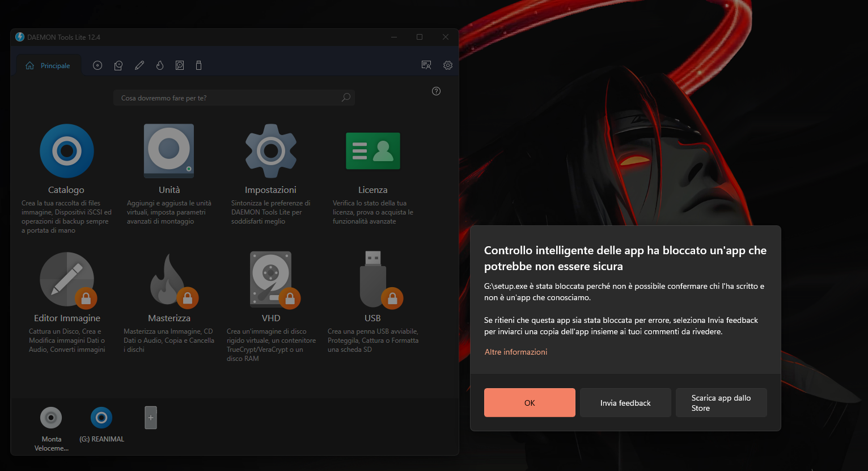
Task: Switch to the Principale tab
Action: [x=48, y=65]
